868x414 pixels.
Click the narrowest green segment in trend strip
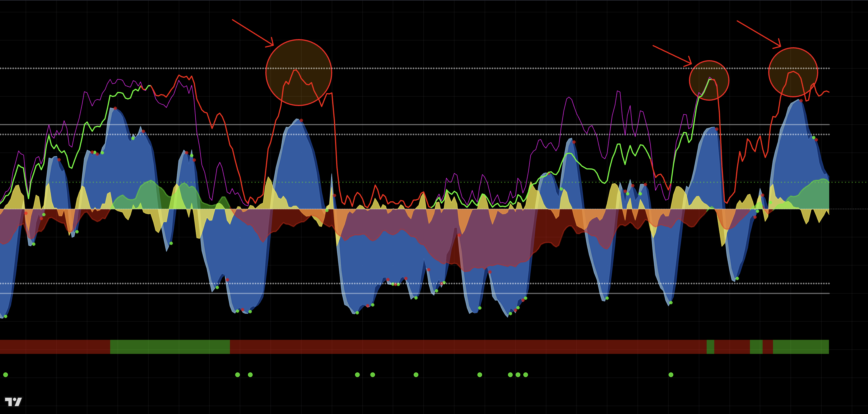710,346
